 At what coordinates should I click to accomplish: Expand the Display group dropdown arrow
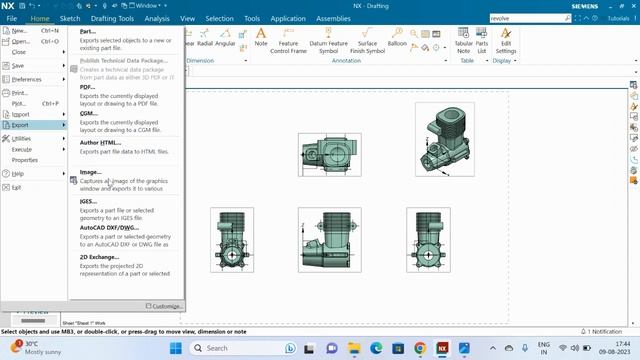point(515,60)
